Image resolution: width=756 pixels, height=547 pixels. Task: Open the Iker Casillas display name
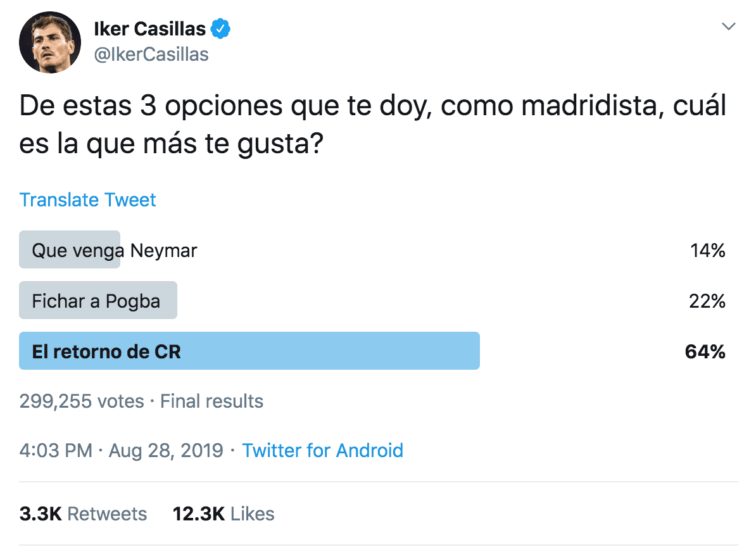[x=149, y=28]
